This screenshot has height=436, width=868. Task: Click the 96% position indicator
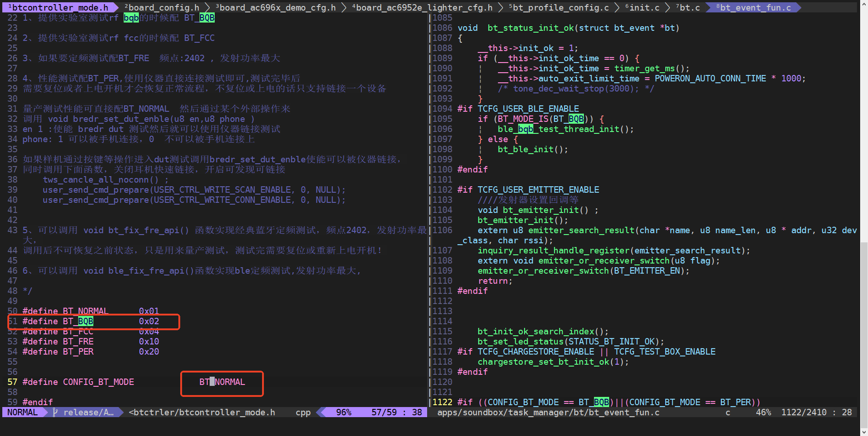coord(343,413)
